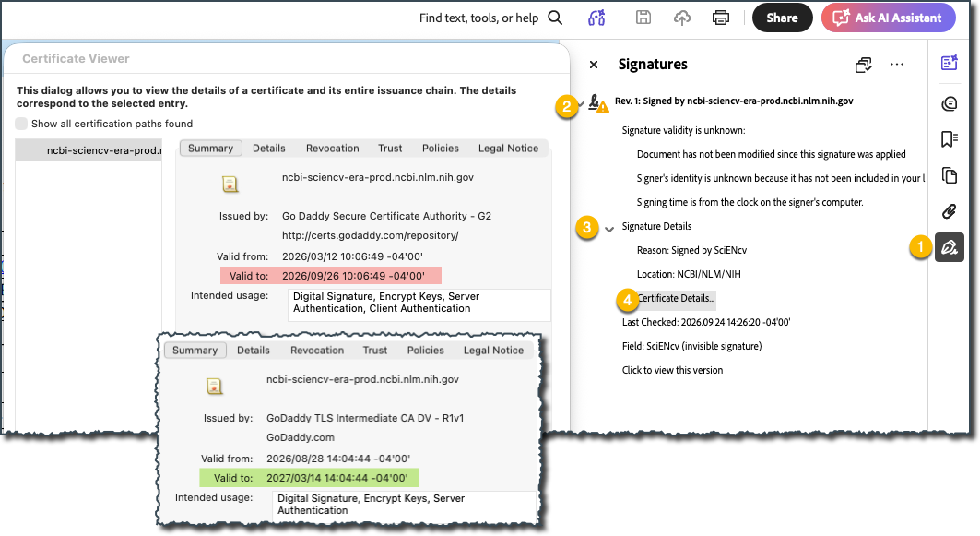Click the cloud upload icon
The image size is (980, 536).
point(682,18)
